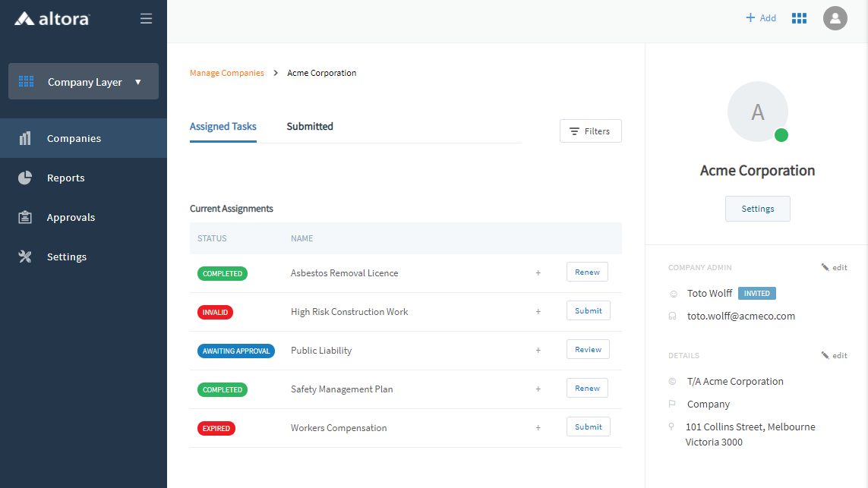
Task: Review the Public Liability task
Action: (x=588, y=350)
